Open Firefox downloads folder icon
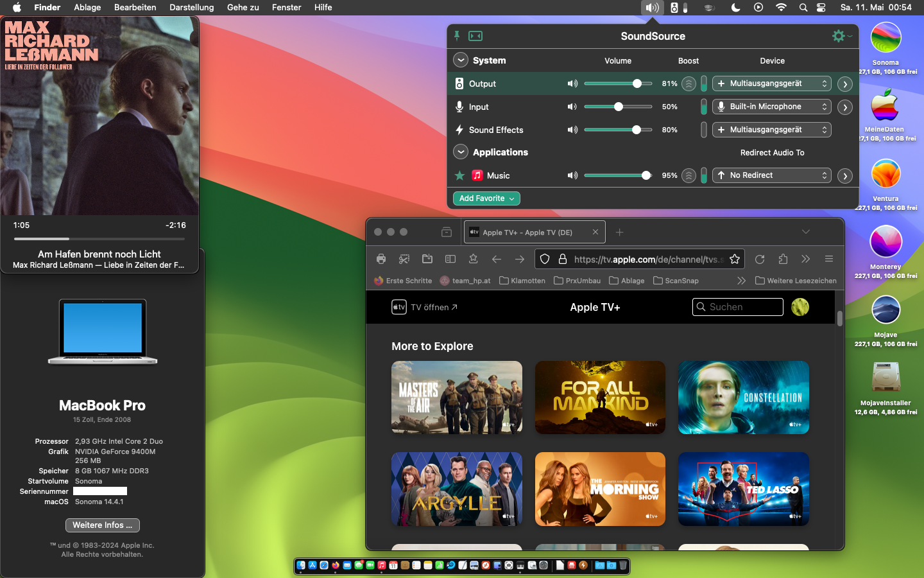Image resolution: width=924 pixels, height=578 pixels. [x=427, y=259]
